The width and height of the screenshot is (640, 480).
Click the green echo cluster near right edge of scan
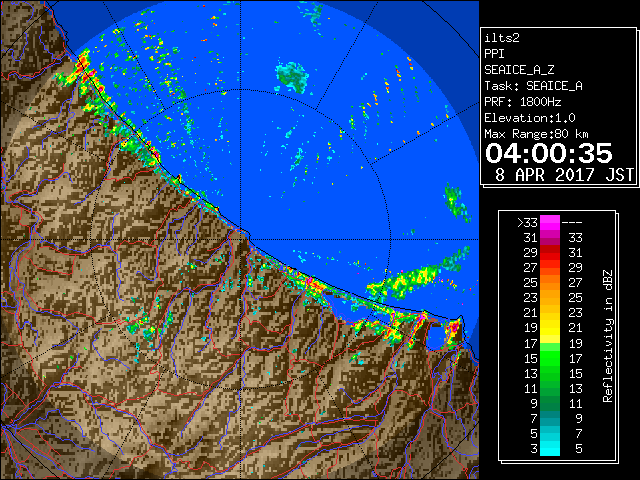[x=456, y=202]
